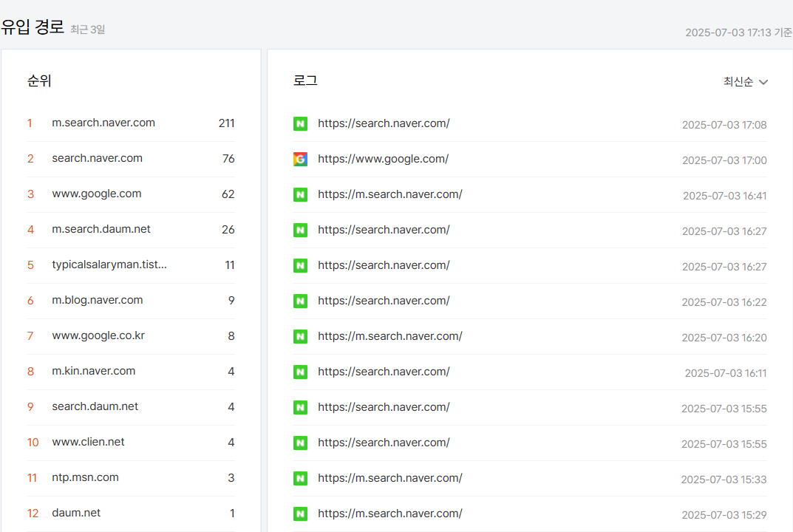This screenshot has width=793, height=532.
Task: Click the 2025-07-03 17:13 기준 timestamp
Action: tap(739, 33)
